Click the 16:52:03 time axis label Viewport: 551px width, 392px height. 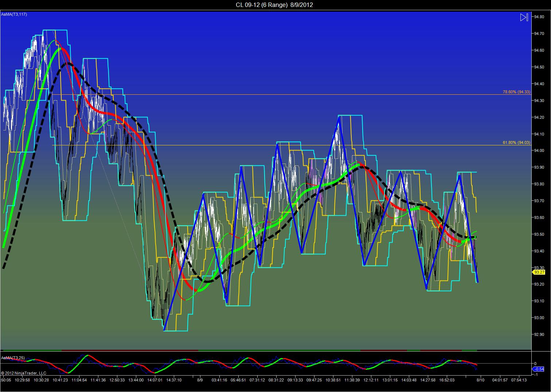pos(446,380)
